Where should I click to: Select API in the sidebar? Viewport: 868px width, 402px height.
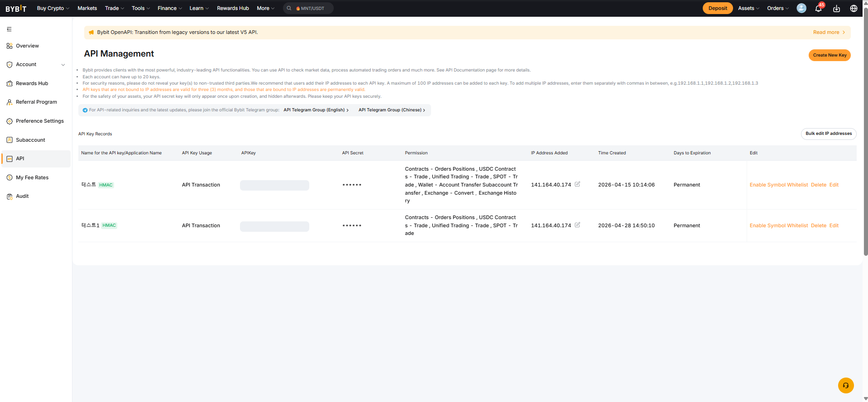(36, 159)
